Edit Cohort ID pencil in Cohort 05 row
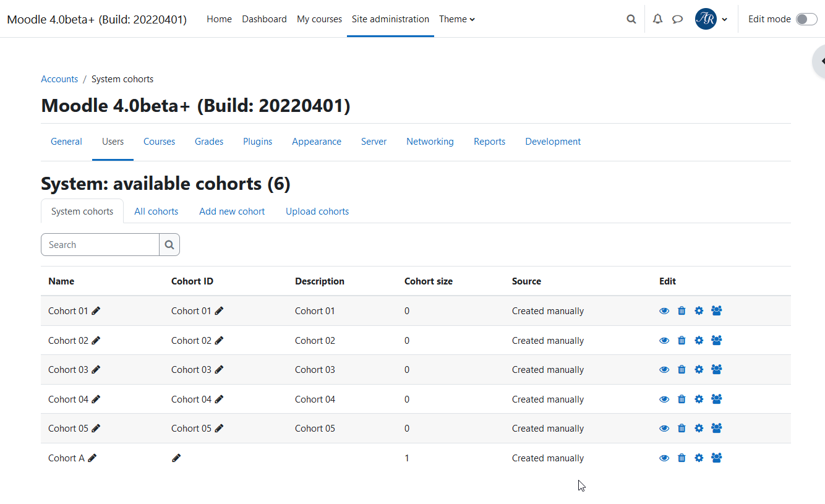 [219, 429]
